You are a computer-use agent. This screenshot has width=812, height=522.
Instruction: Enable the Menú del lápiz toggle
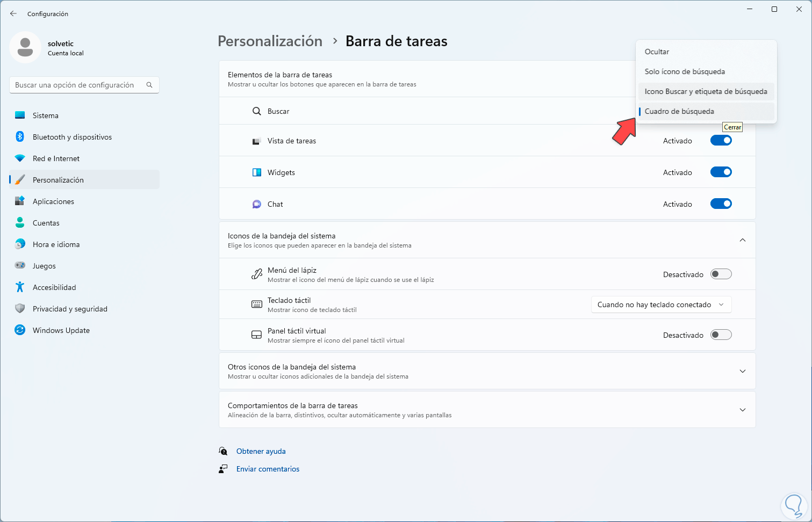pos(721,274)
